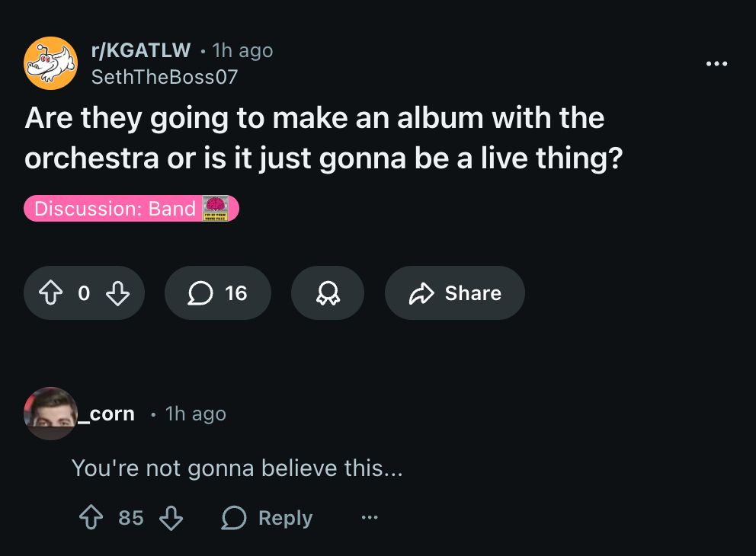
Task: Open the r/KGATLW subreddit avatar
Action: coord(50,63)
